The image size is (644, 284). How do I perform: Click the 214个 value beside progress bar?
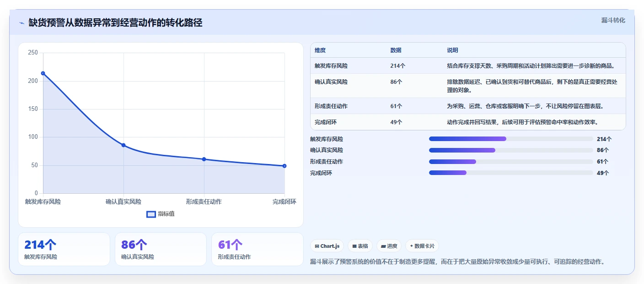[604, 139]
